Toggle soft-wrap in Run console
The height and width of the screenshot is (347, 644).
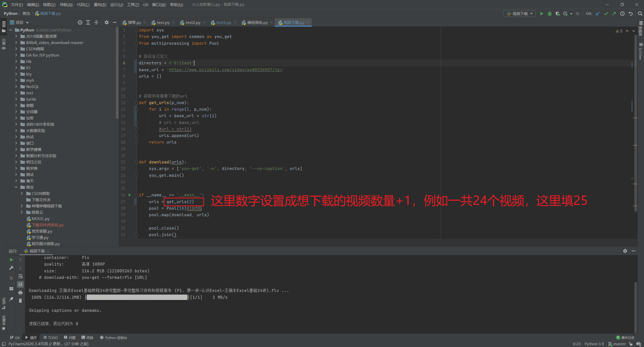tap(20, 276)
